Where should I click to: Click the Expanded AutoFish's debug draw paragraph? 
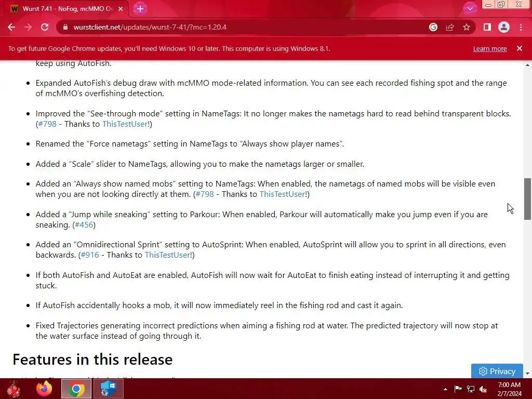271,88
